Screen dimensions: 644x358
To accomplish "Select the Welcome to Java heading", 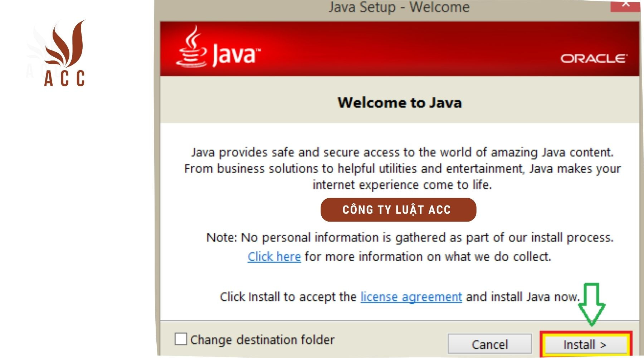I will tap(400, 103).
